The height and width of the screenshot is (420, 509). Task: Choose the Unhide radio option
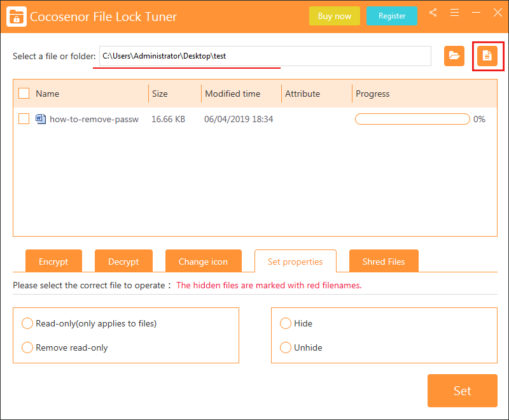pos(286,347)
